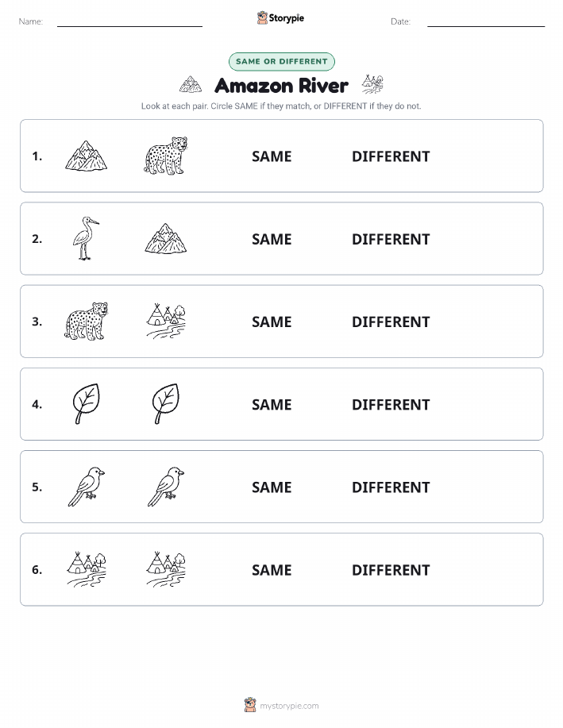Click the Name input line

[x=129, y=22]
